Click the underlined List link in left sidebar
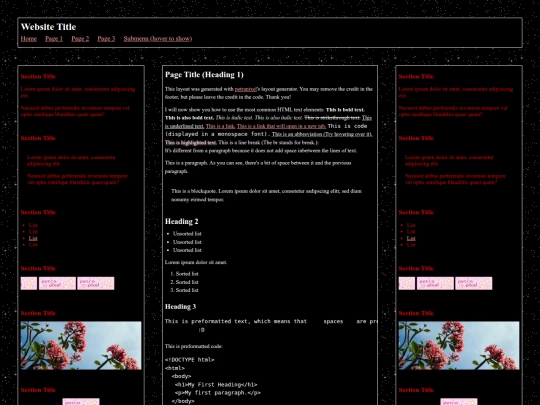 [33, 238]
